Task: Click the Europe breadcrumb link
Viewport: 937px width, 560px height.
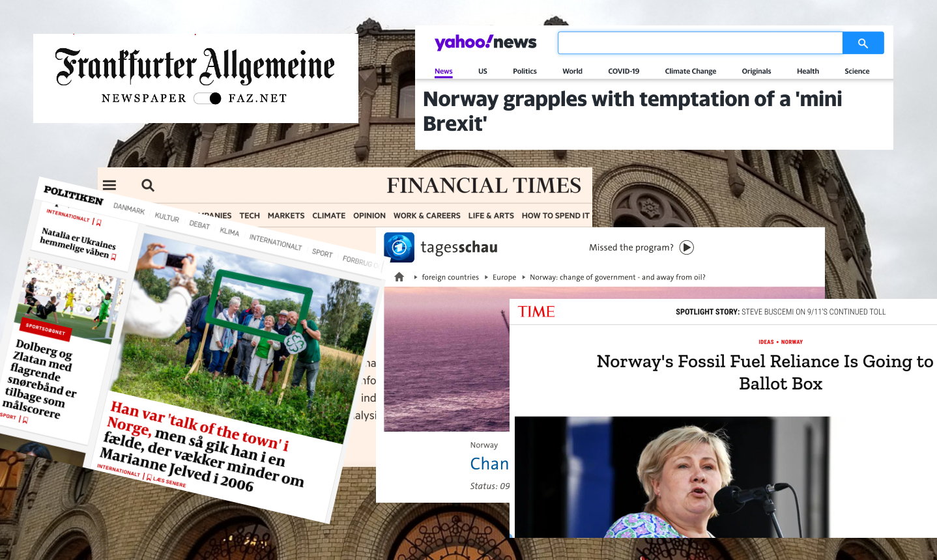Action: 504,277
